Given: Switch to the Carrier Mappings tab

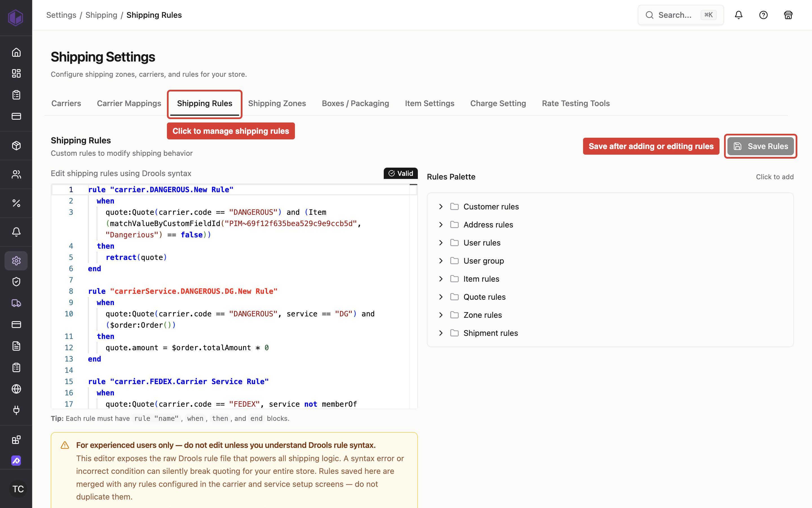Looking at the screenshot, I should click(129, 104).
